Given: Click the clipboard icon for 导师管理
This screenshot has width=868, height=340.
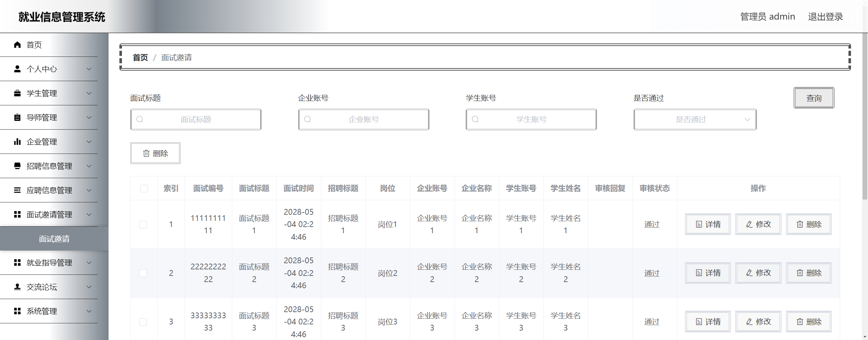Looking at the screenshot, I should pos(17,117).
